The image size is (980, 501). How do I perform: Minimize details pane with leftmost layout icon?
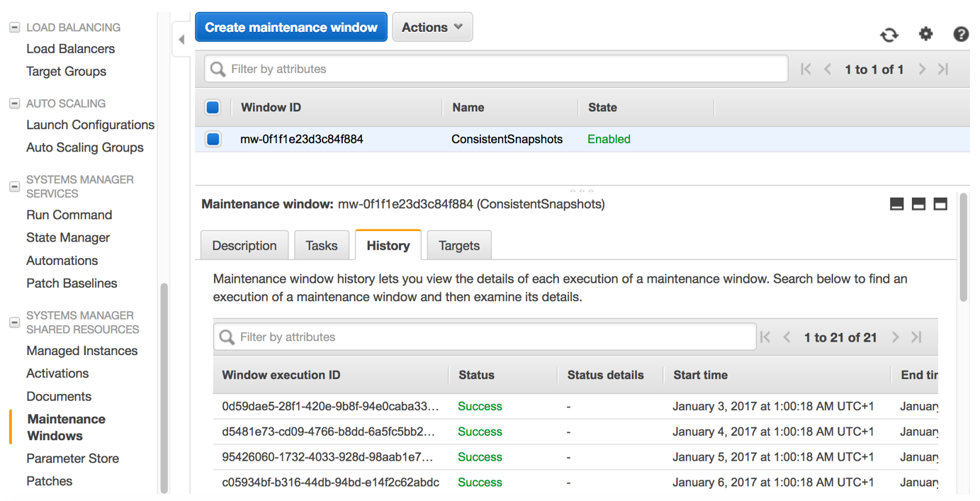pyautogui.click(x=896, y=204)
